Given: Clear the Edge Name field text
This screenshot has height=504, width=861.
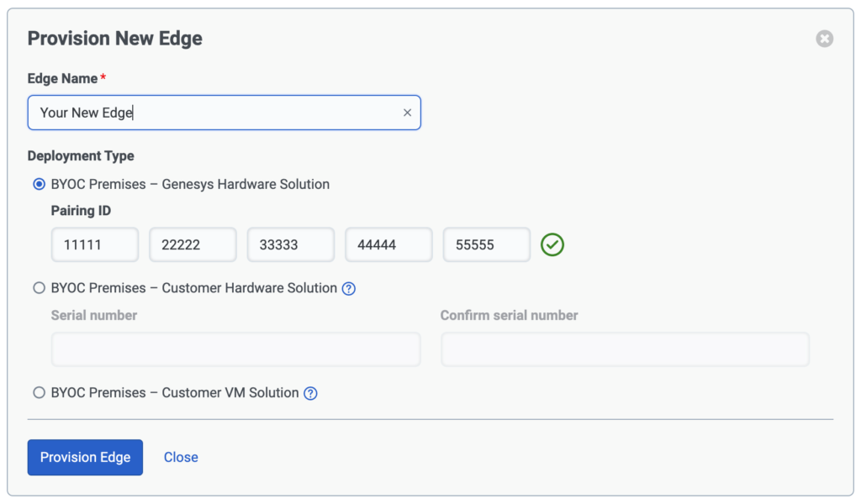Looking at the screenshot, I should pyautogui.click(x=407, y=113).
